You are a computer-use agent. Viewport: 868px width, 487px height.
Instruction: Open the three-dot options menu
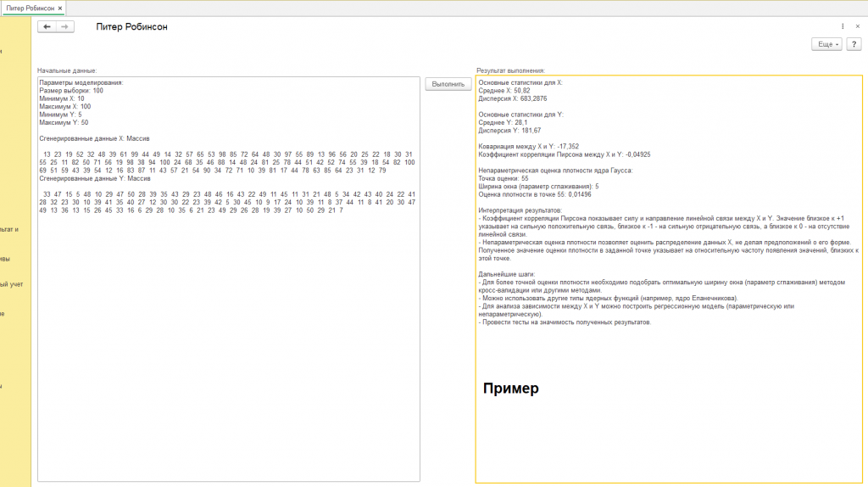pyautogui.click(x=843, y=26)
